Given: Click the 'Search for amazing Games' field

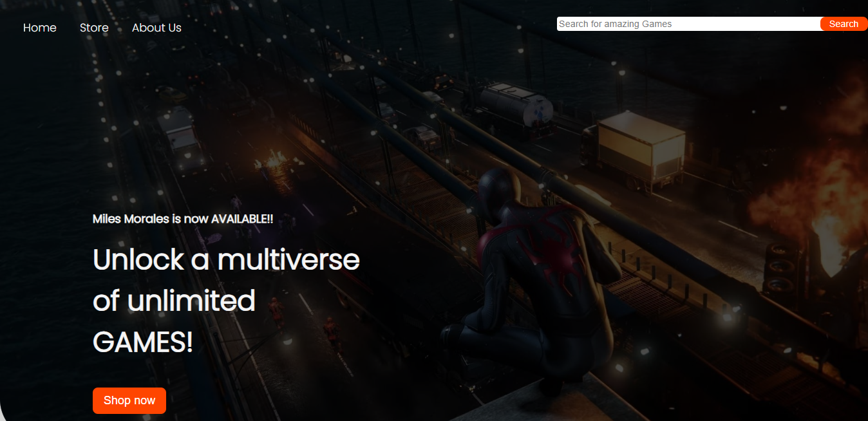Looking at the screenshot, I should point(688,24).
